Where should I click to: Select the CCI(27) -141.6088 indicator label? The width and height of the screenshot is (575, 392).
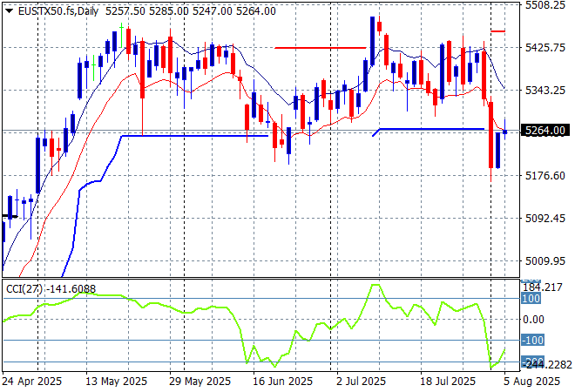51,289
